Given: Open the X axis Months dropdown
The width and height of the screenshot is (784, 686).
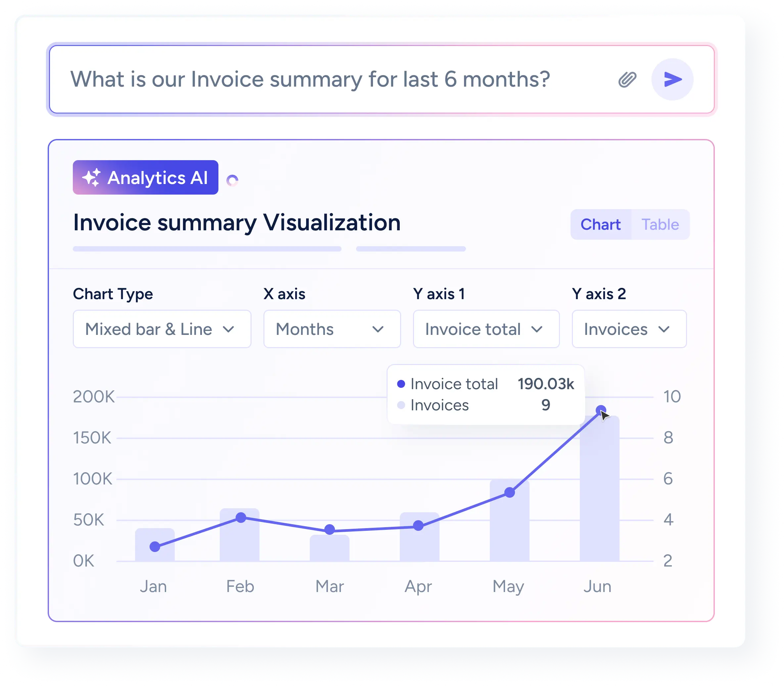Looking at the screenshot, I should (x=332, y=329).
